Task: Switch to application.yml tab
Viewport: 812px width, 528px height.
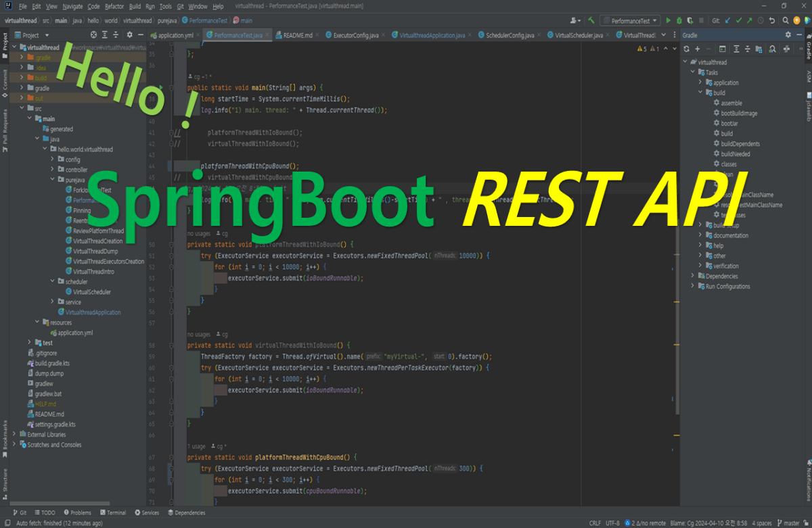Action: point(175,35)
